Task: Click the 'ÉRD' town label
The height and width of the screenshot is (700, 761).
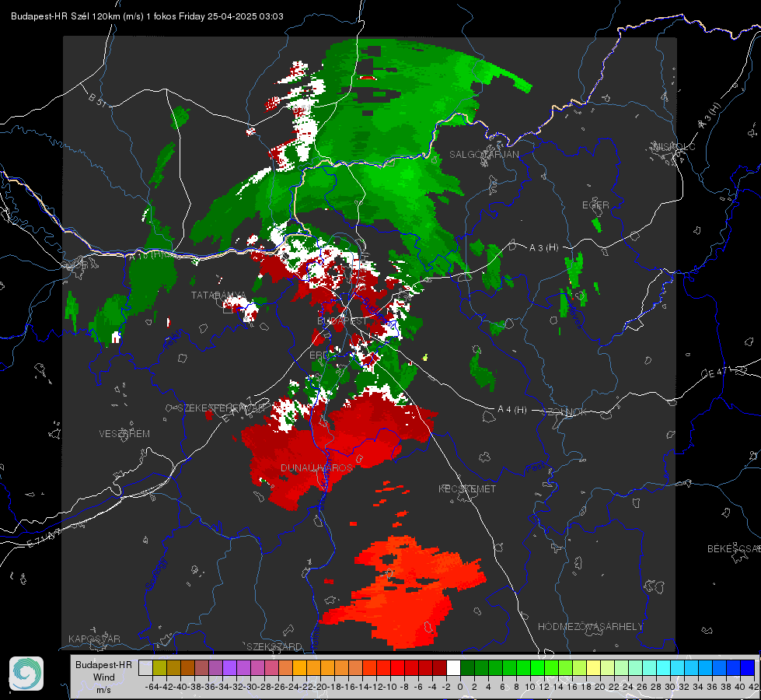Action: click(x=319, y=355)
